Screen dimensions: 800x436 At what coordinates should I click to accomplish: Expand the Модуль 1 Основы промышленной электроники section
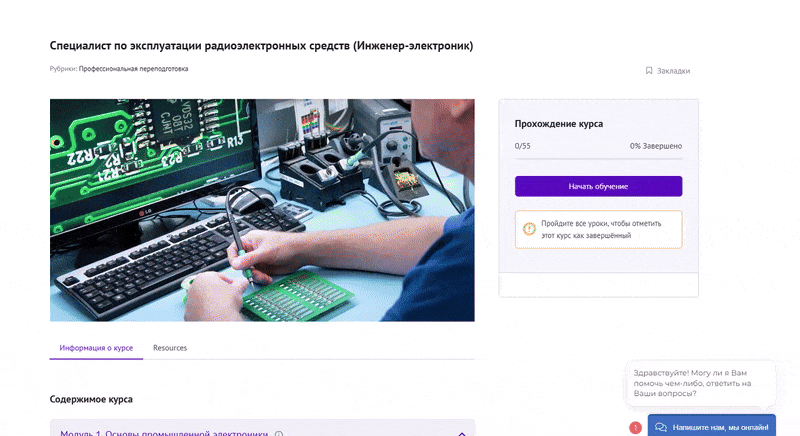[164, 433]
